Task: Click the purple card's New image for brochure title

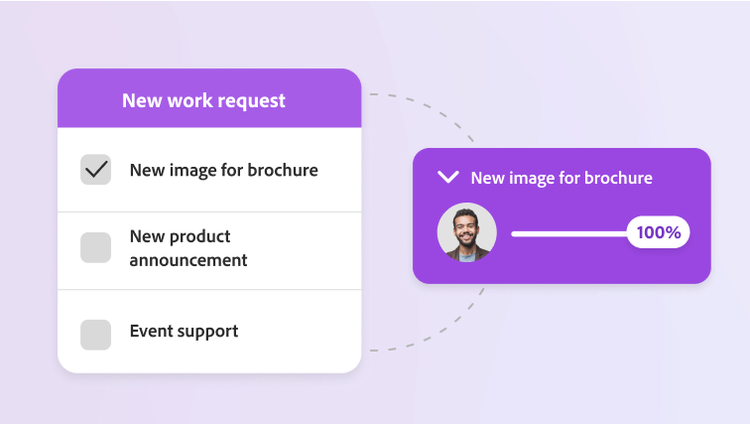Action: 561,178
